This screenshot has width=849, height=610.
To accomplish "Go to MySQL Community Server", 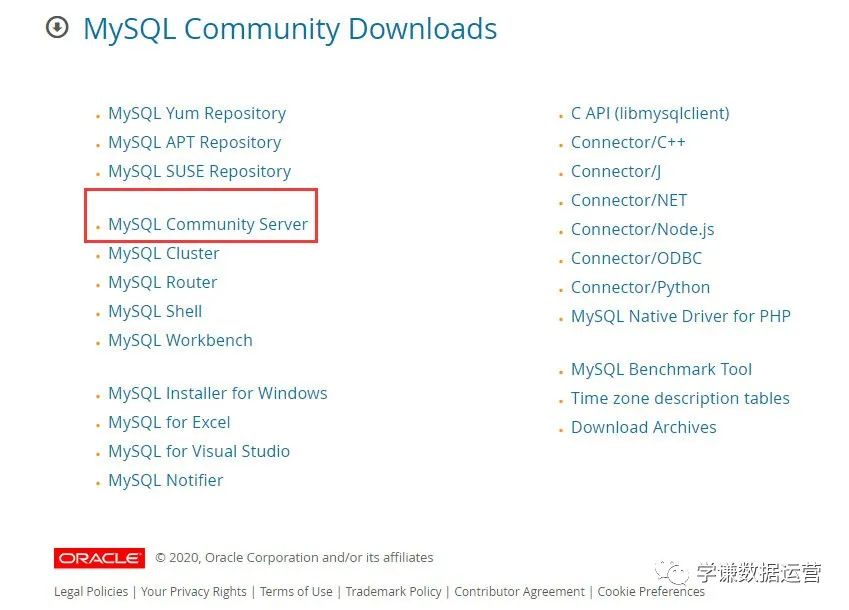I will click(208, 224).
